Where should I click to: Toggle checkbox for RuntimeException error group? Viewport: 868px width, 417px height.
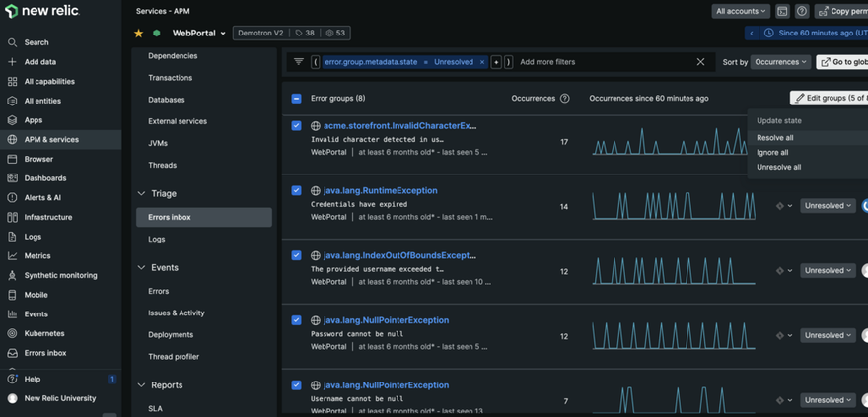click(297, 191)
